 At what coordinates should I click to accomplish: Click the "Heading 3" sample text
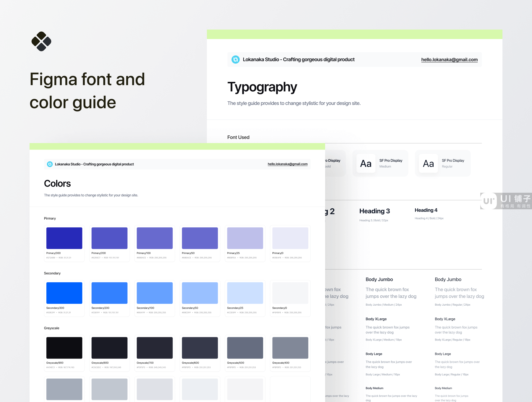[x=374, y=211]
